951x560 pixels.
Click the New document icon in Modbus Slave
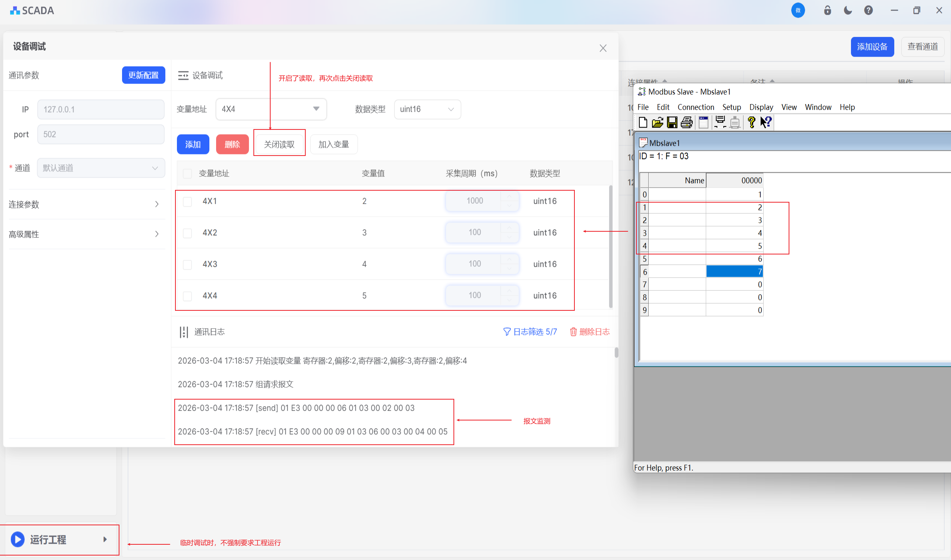[643, 122]
